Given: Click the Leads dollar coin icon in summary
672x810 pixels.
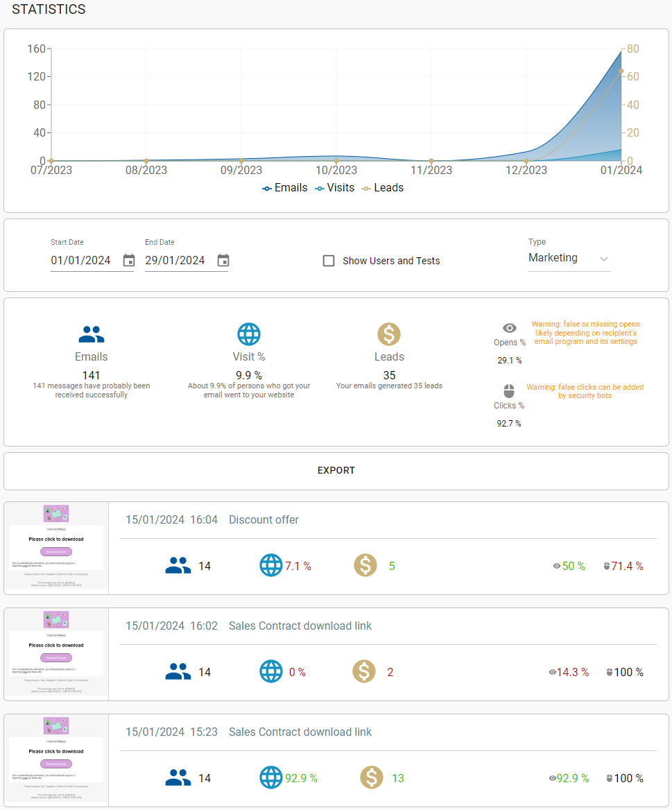Looking at the screenshot, I should tap(389, 335).
